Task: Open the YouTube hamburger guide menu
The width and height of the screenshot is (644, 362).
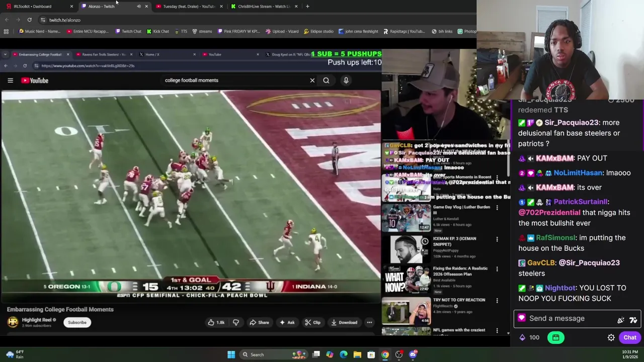Action: coord(10,80)
